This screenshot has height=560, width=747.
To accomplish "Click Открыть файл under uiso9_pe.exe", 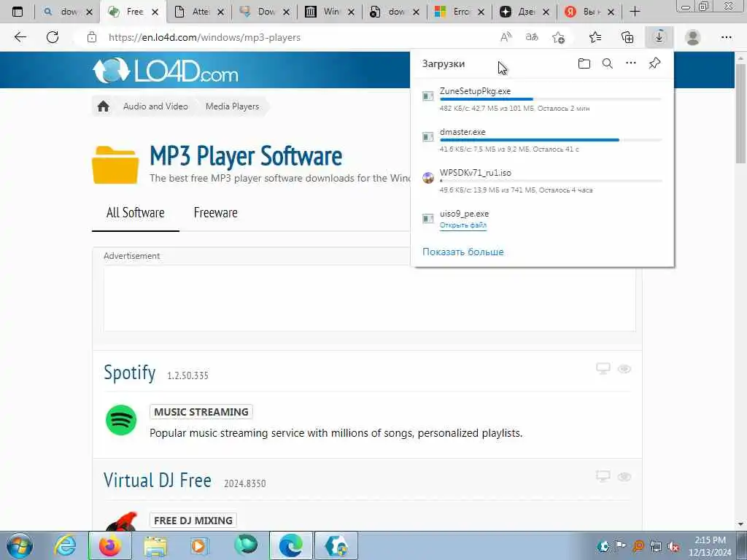I will coord(462,225).
